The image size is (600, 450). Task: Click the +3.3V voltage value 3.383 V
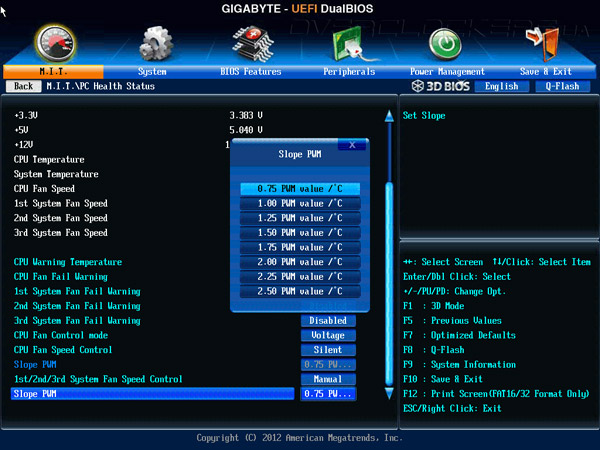246,115
